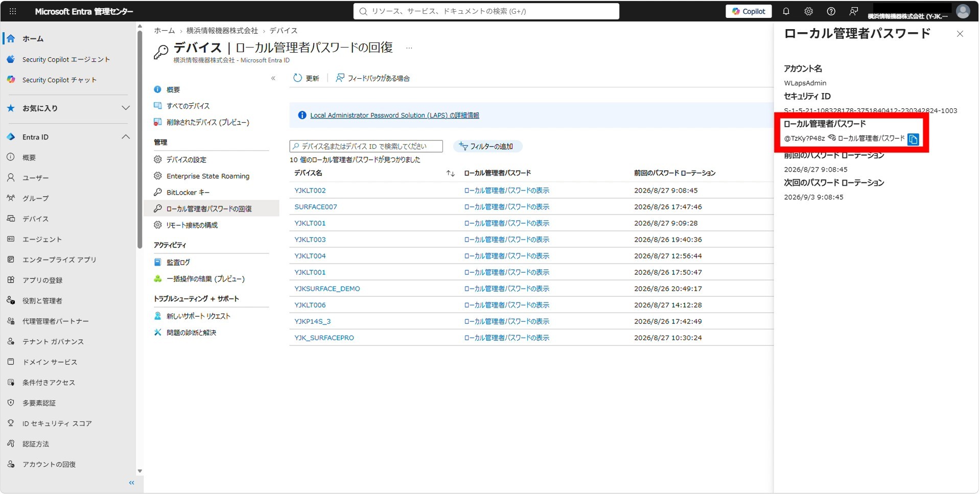Open the LAPS 詳細情報 link
Screen dimensions: 980x494
[x=394, y=115]
